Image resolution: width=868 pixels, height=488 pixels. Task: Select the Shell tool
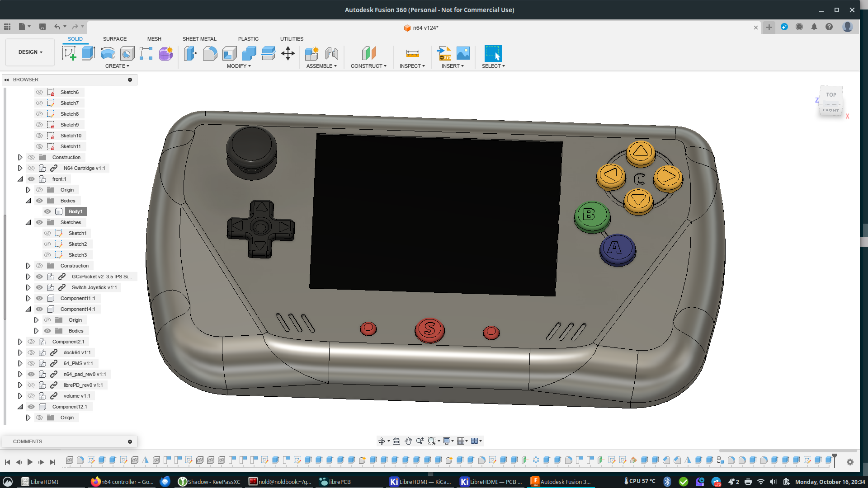coord(229,53)
